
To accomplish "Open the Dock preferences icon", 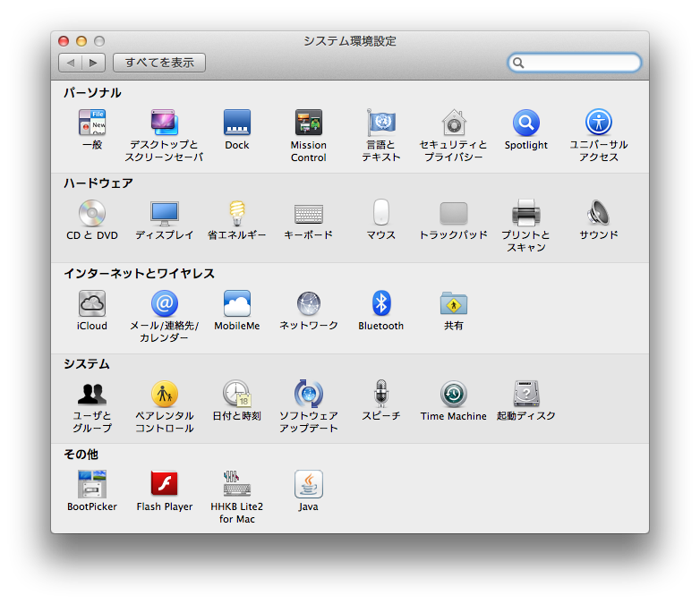I will 237,123.
